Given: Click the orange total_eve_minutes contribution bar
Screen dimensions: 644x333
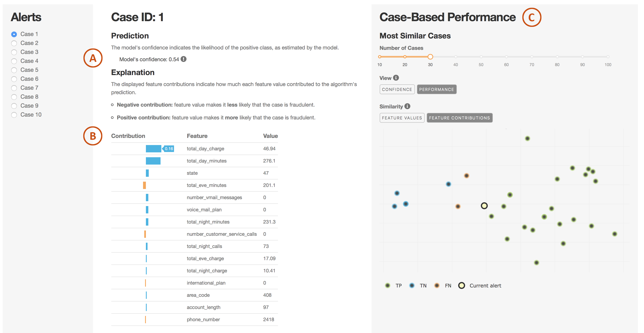Looking at the screenshot, I should pos(144,185).
